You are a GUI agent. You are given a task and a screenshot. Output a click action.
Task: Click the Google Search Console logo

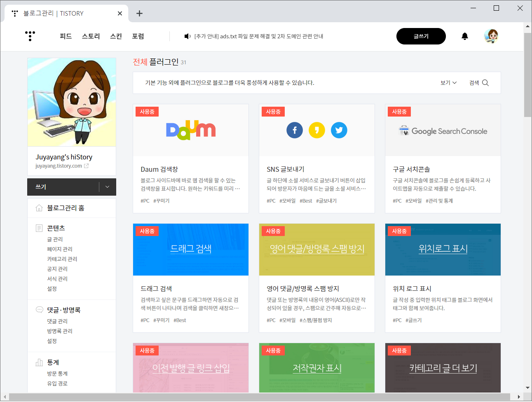[x=443, y=131]
